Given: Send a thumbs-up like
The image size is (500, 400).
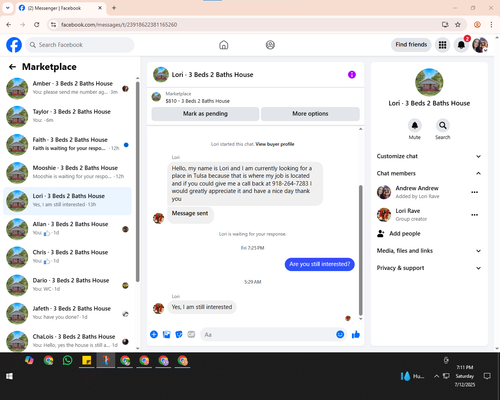Looking at the screenshot, I should (356, 334).
